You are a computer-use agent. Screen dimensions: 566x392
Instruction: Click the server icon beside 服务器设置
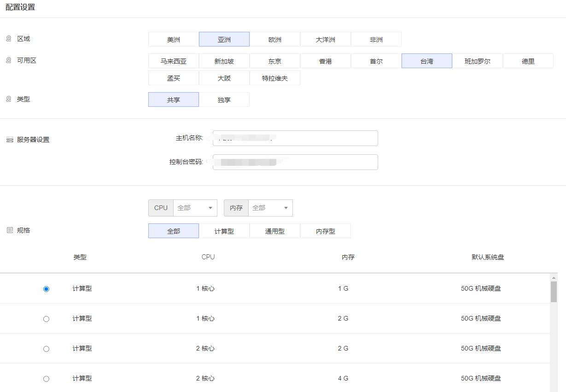pos(10,140)
